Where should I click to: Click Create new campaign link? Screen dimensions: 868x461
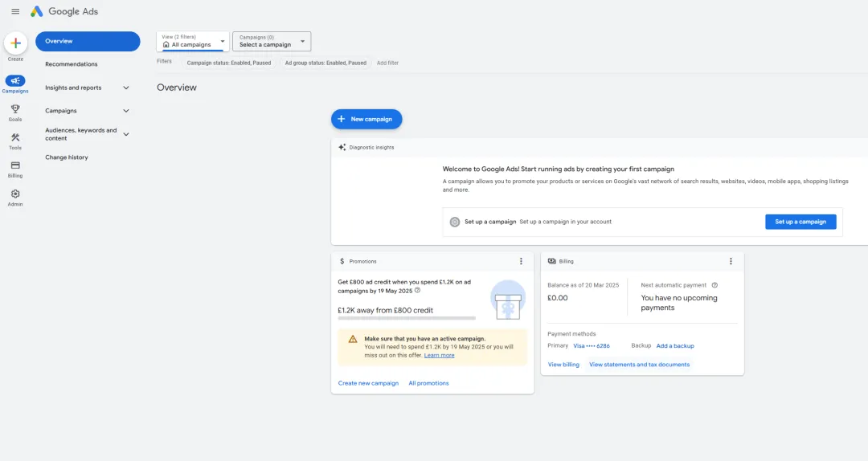click(x=368, y=383)
